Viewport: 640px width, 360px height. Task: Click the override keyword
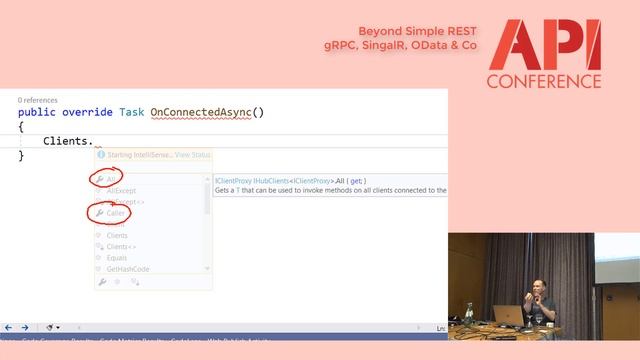pos(87,112)
